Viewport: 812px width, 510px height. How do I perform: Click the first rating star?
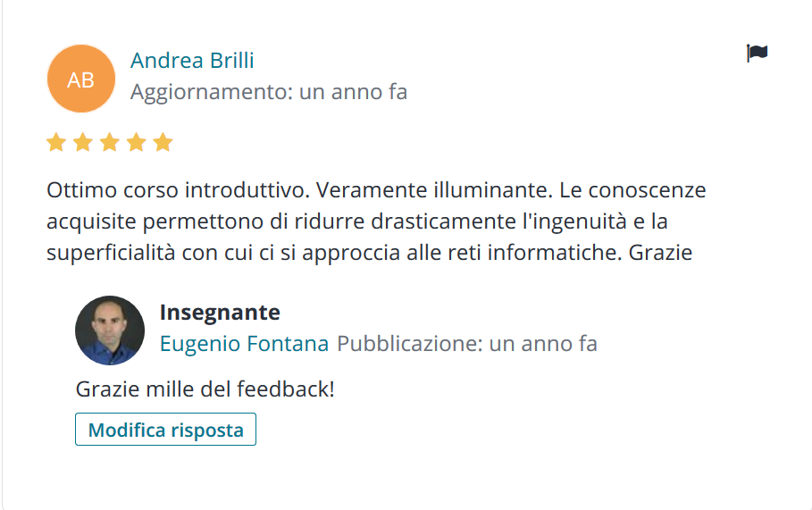click(56, 142)
